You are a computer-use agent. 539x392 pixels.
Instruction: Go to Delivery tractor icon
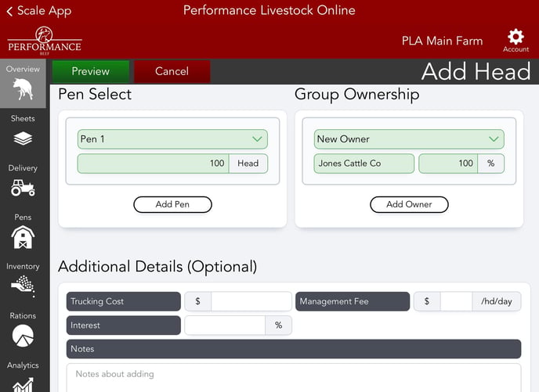(x=23, y=188)
